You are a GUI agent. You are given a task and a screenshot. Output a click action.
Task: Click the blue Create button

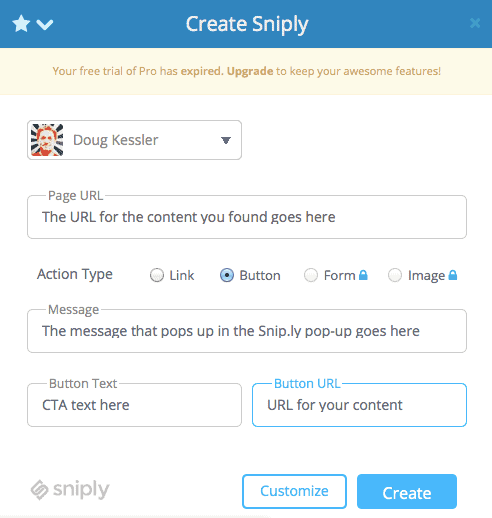[407, 491]
